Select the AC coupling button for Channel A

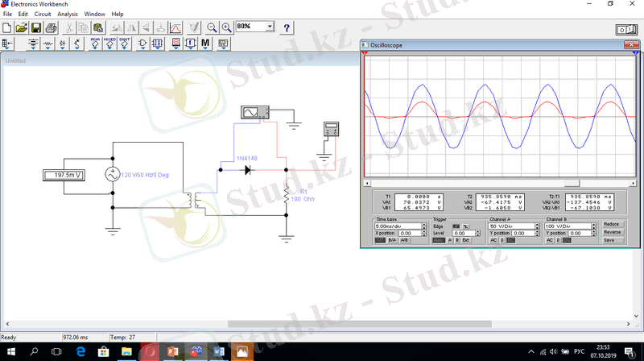(x=495, y=240)
